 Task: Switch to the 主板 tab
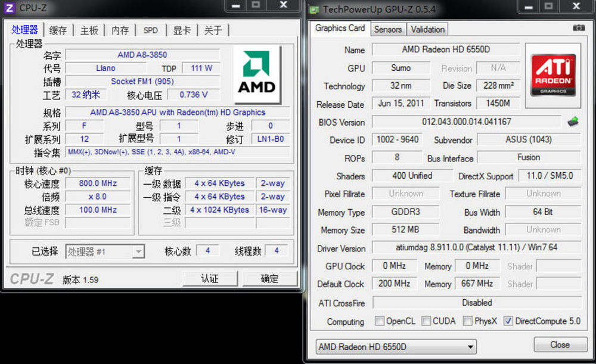point(89,30)
